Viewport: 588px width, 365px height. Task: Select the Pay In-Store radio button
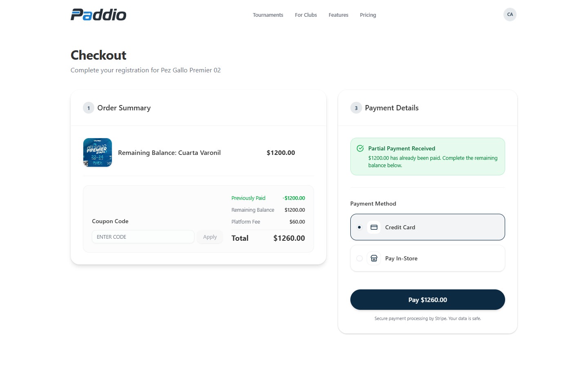pos(359,258)
